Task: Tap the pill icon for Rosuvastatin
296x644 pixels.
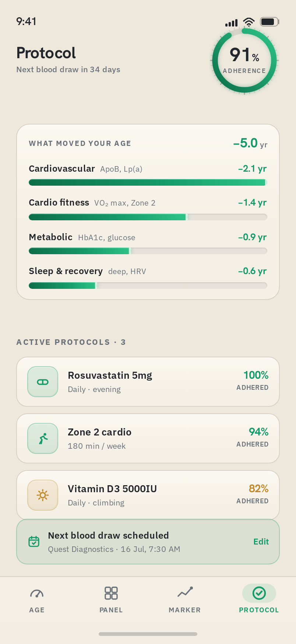Action: (x=43, y=382)
